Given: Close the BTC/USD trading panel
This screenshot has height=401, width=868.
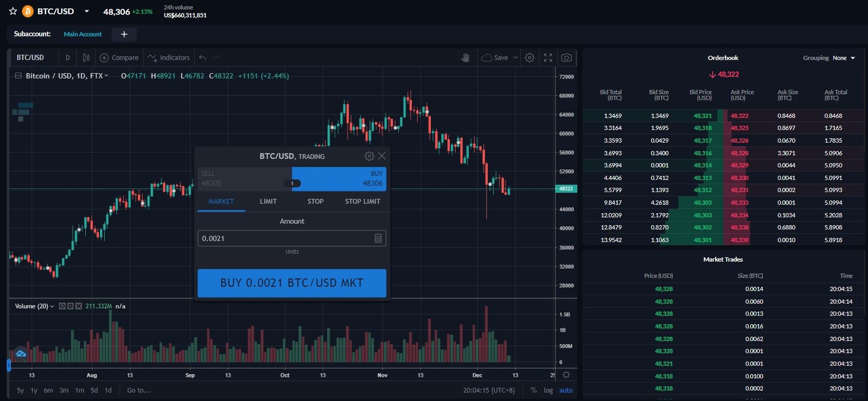Looking at the screenshot, I should [382, 156].
